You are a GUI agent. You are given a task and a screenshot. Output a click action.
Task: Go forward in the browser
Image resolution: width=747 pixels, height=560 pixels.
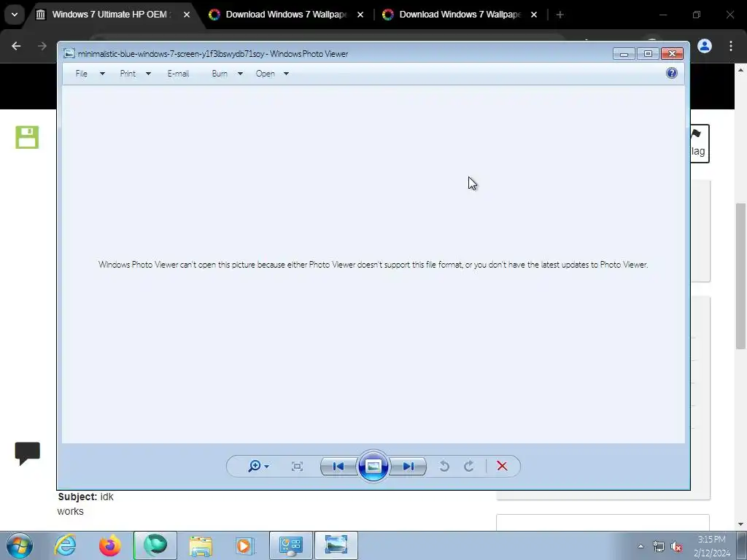pyautogui.click(x=42, y=46)
